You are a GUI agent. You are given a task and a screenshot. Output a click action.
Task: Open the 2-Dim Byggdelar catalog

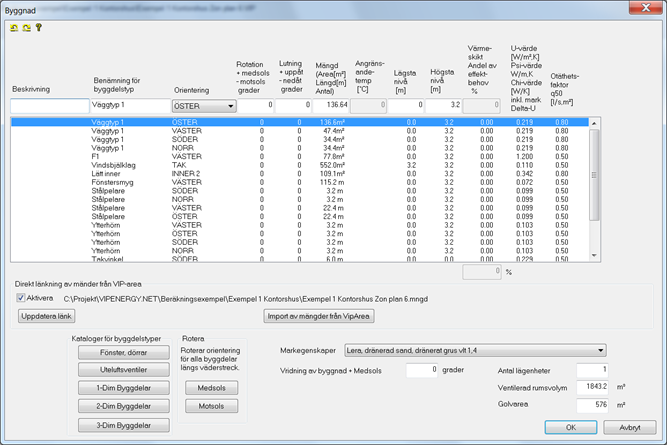pyautogui.click(x=124, y=406)
